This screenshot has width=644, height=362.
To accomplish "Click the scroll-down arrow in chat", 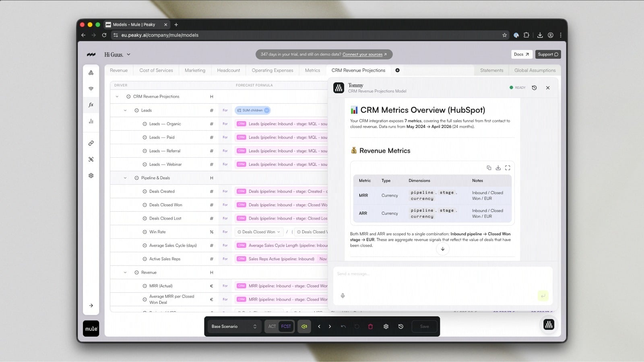I will pyautogui.click(x=443, y=249).
